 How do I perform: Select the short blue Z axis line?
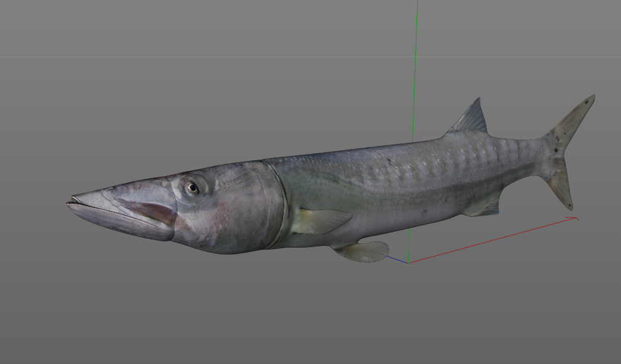pos(396,258)
